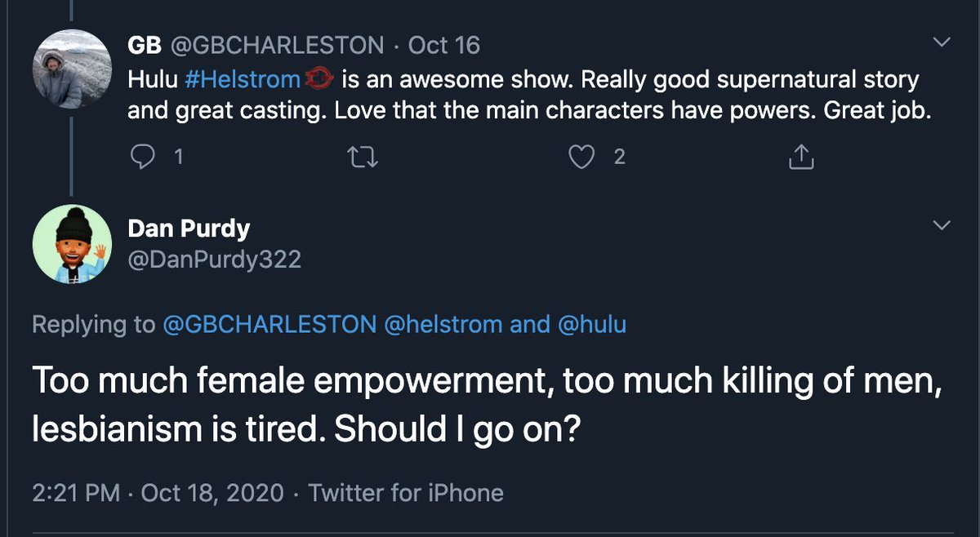Screen dimensions: 980x537
Task: Click the share icon on GB's tweet
Action: [800, 158]
